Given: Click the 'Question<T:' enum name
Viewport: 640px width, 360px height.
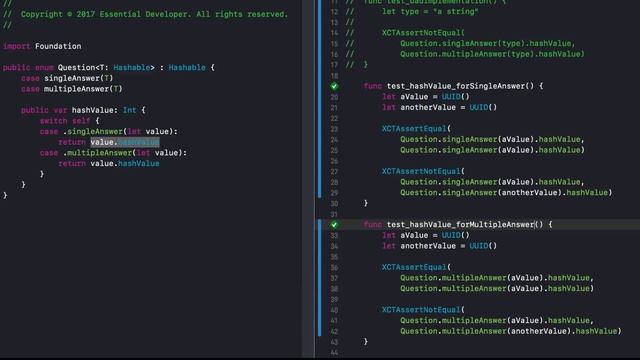Looking at the screenshot, I should (x=83, y=67).
